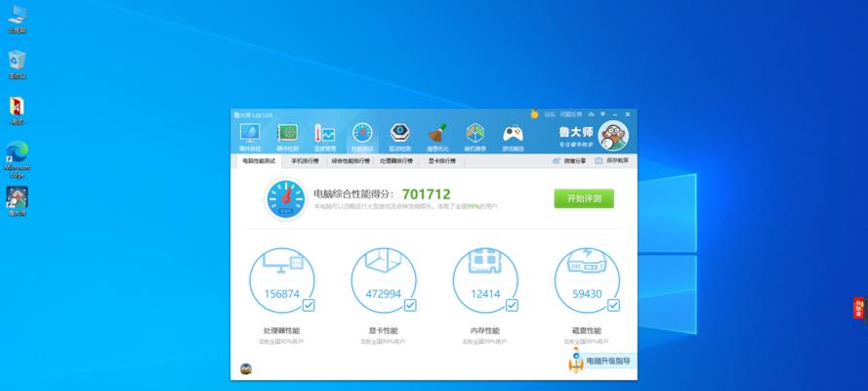Click the memory chip icon
This screenshot has height=391, width=868.
point(485,261)
